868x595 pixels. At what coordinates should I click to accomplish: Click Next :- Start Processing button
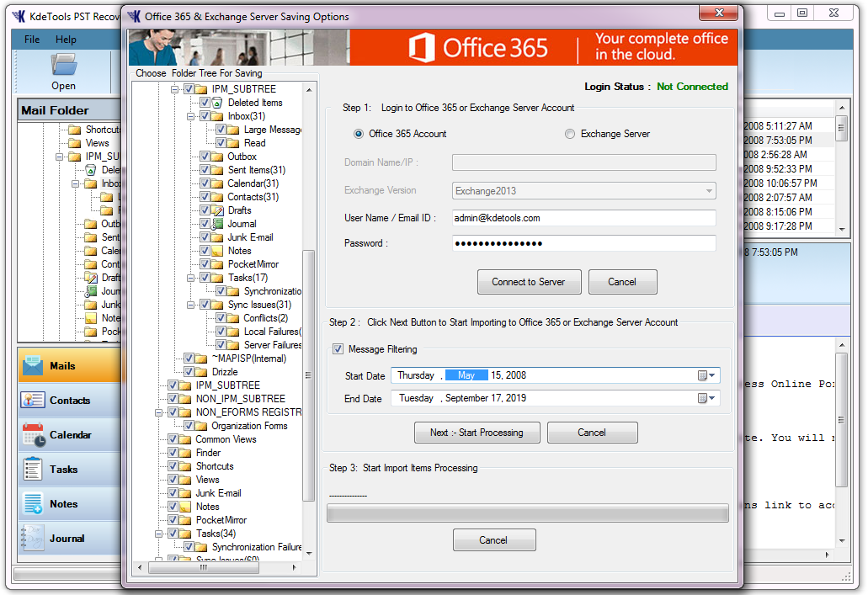[477, 433]
